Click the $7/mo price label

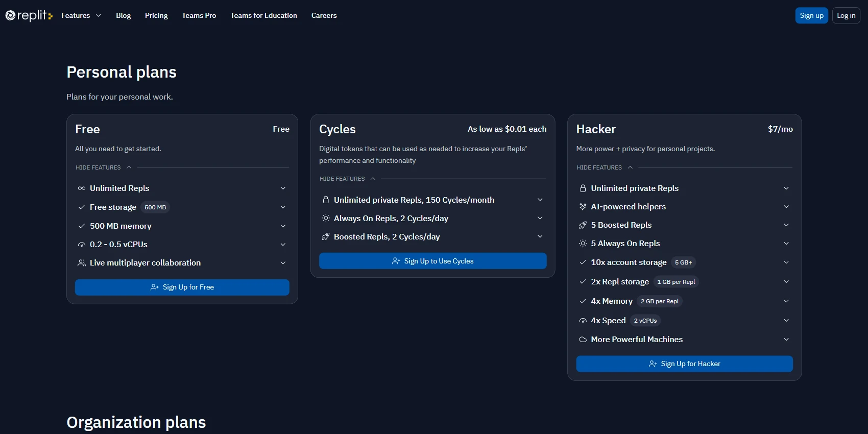780,129
